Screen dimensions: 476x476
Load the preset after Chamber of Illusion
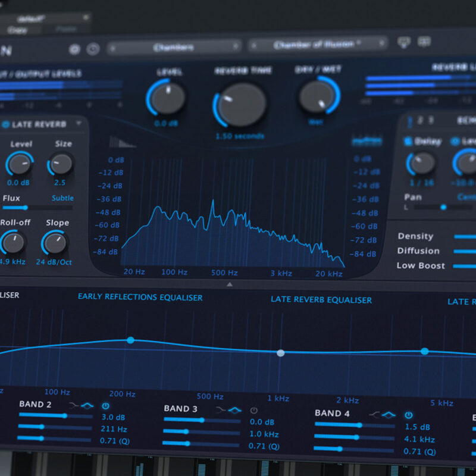(381, 43)
